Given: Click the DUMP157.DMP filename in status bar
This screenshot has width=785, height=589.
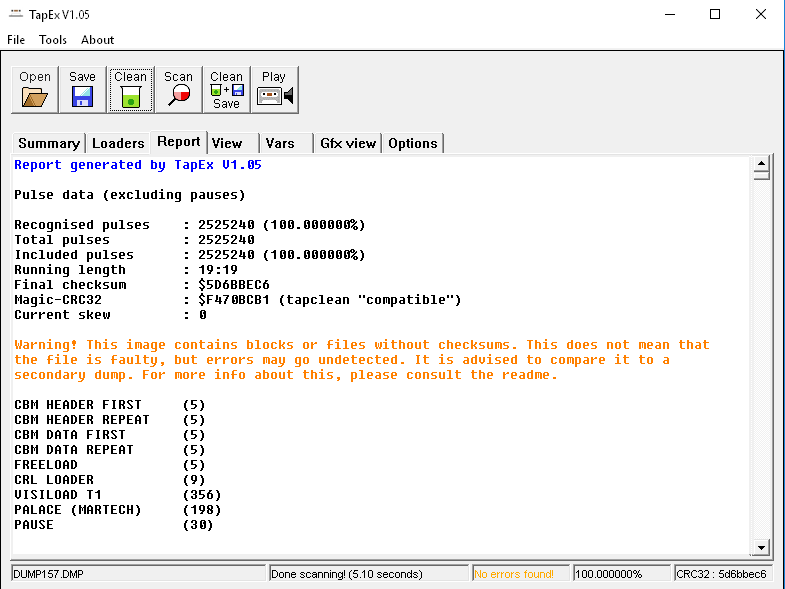Looking at the screenshot, I should (x=138, y=574).
